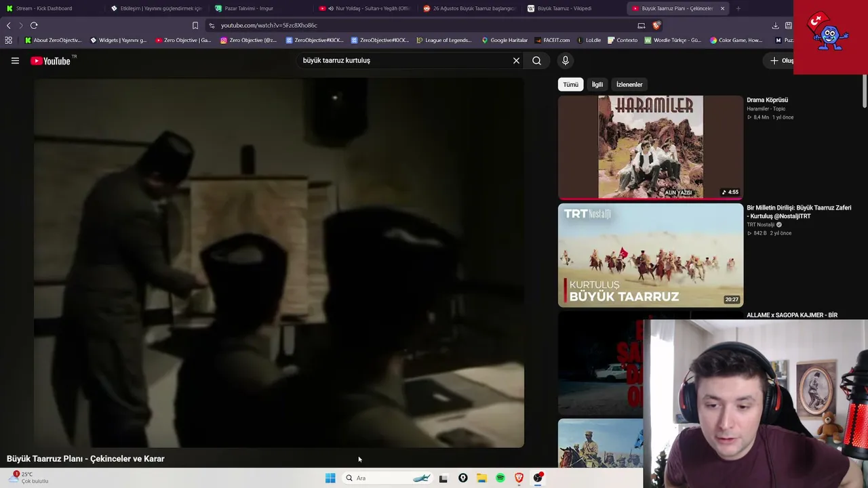Close the Büyük Taarruz Planı tab
The height and width of the screenshot is (488, 868).
click(722, 9)
